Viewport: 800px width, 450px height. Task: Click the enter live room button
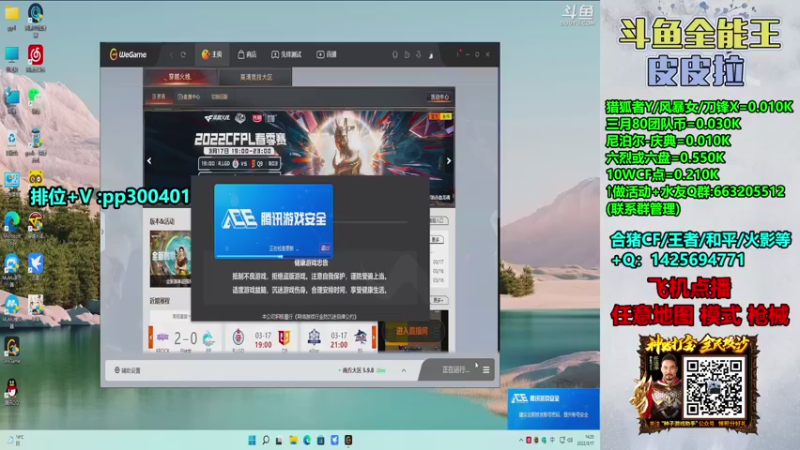click(412, 331)
